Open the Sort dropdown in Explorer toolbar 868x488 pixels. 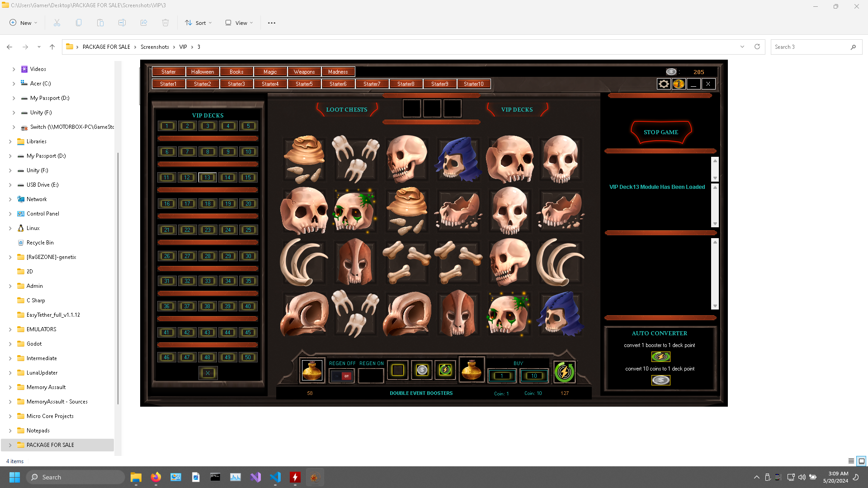[x=198, y=23]
